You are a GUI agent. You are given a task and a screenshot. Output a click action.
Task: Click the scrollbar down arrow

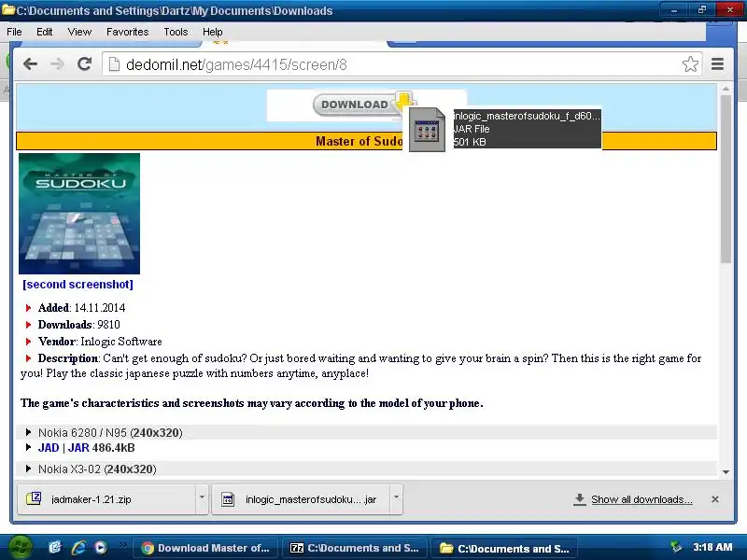pos(726,472)
